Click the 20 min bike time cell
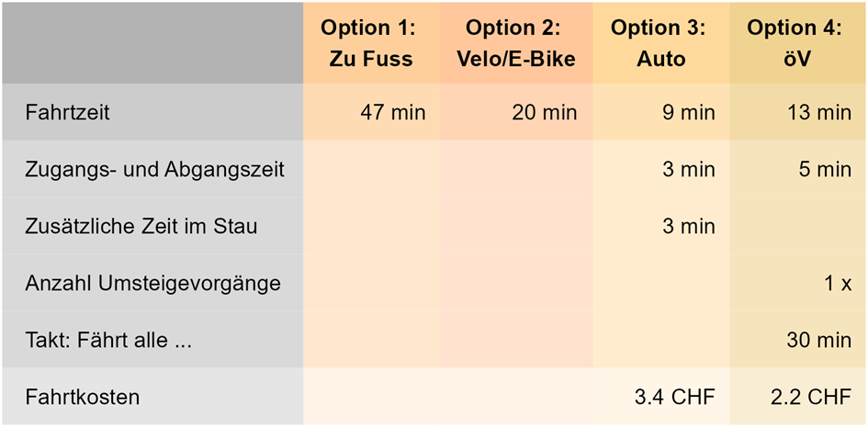Viewport: 868px width, 427px height. pyautogui.click(x=544, y=113)
